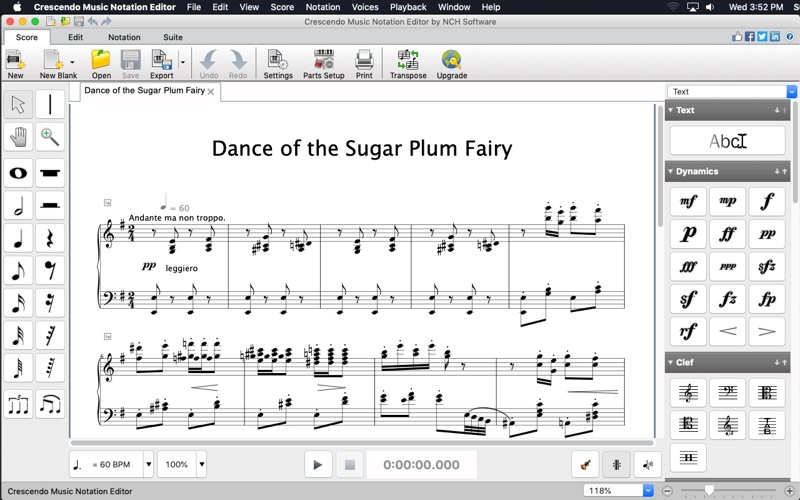Open the Score menu in menu bar
The image size is (800, 500).
(282, 7)
